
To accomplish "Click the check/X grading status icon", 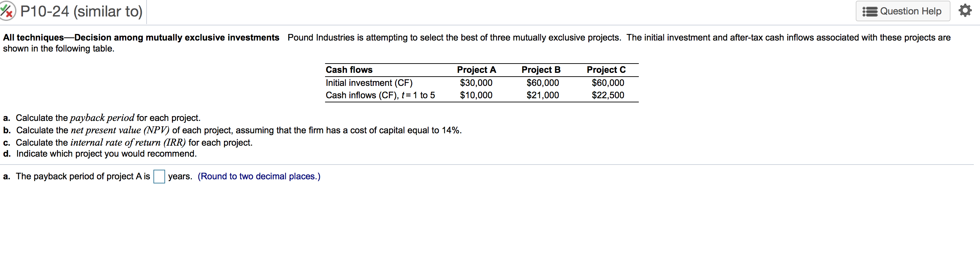I will (x=8, y=11).
